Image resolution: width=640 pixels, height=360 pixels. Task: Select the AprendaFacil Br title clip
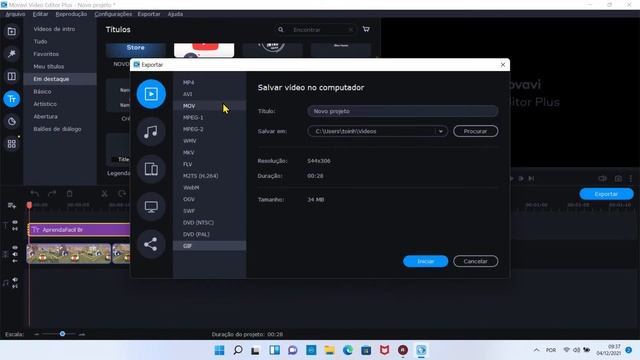pyautogui.click(x=79, y=230)
